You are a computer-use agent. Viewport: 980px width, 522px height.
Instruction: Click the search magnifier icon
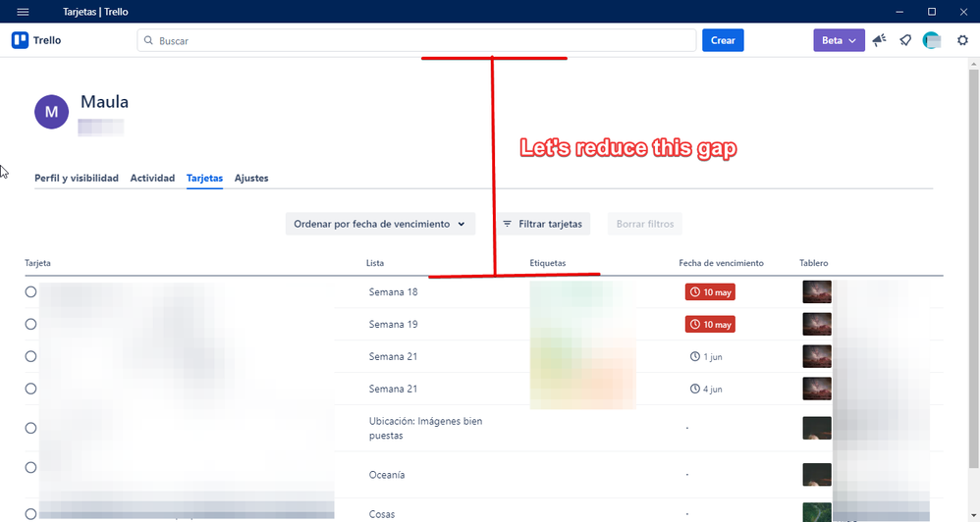pyautogui.click(x=148, y=40)
